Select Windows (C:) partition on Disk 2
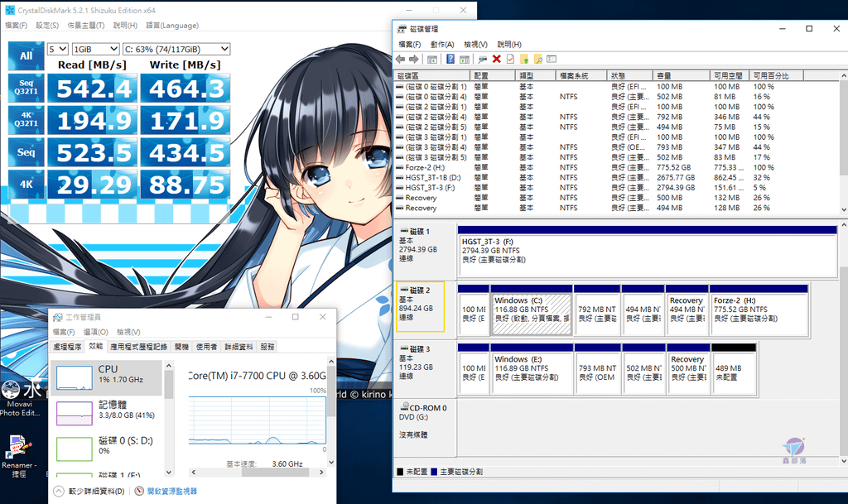The width and height of the screenshot is (848, 504). pyautogui.click(x=532, y=310)
